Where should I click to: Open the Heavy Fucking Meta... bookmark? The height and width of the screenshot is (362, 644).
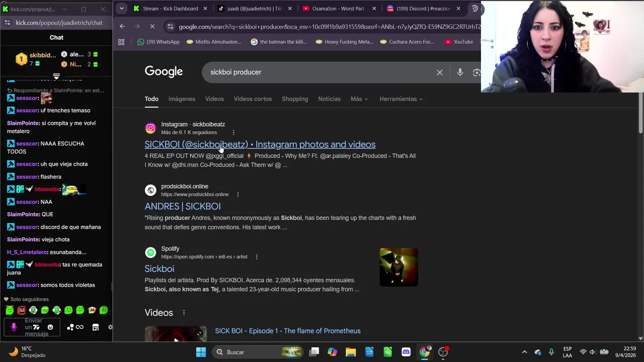click(344, 42)
